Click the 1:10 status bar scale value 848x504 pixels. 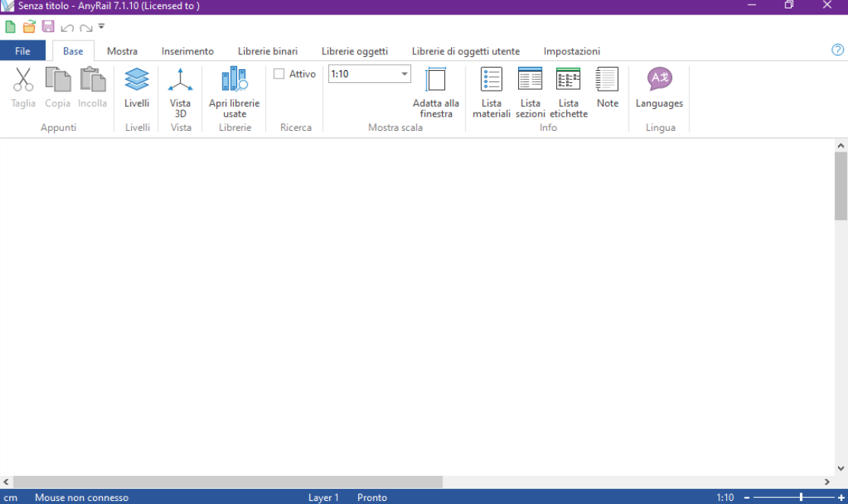(725, 497)
